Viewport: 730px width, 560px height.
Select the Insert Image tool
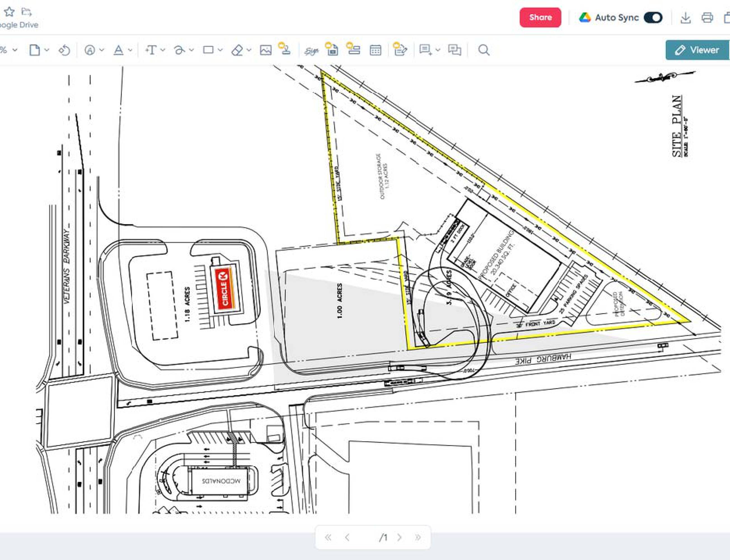coord(266,50)
